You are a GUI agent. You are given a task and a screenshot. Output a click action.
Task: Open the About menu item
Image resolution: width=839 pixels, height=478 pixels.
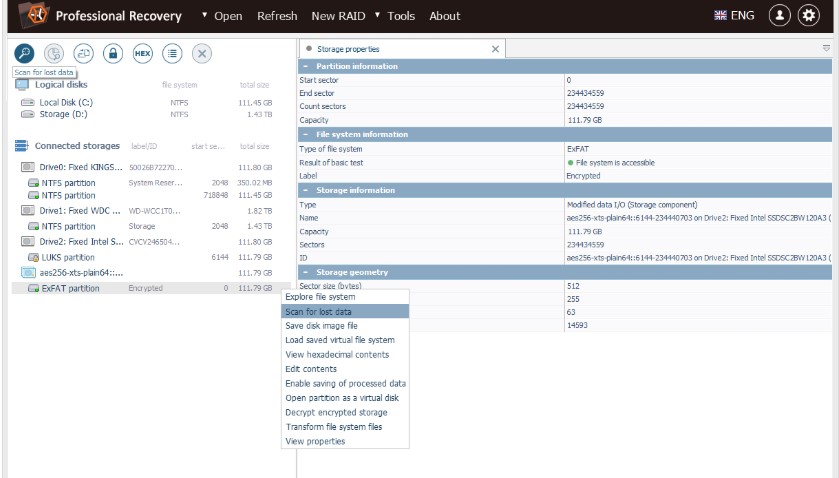tap(445, 16)
